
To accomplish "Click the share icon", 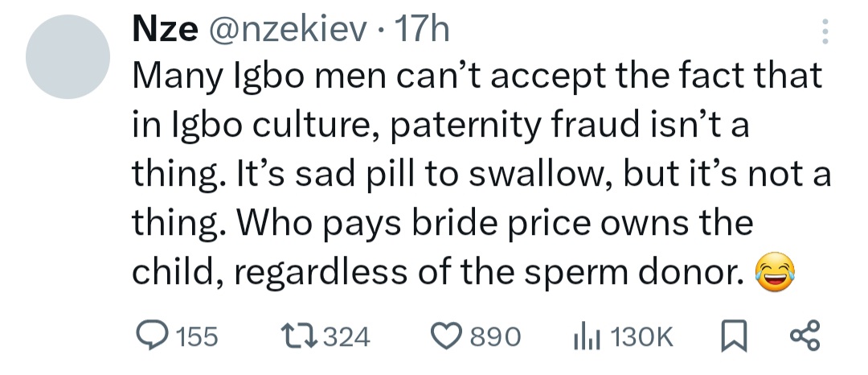I will coord(805,336).
